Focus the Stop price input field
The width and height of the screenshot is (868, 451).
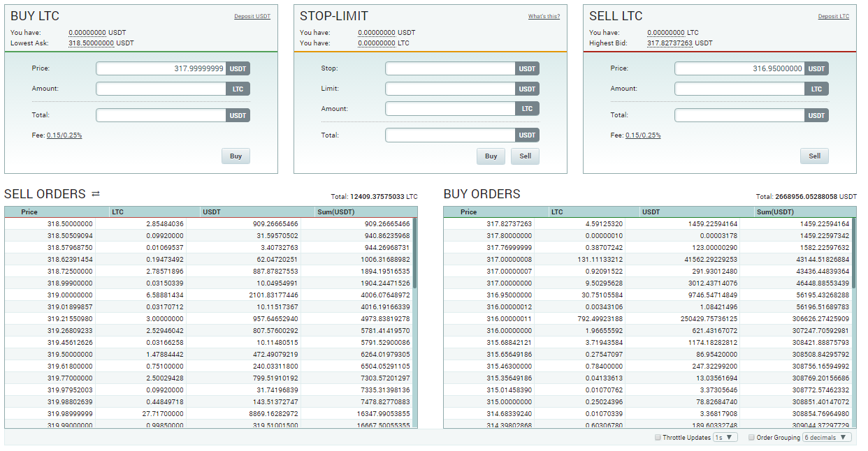pyautogui.click(x=451, y=68)
